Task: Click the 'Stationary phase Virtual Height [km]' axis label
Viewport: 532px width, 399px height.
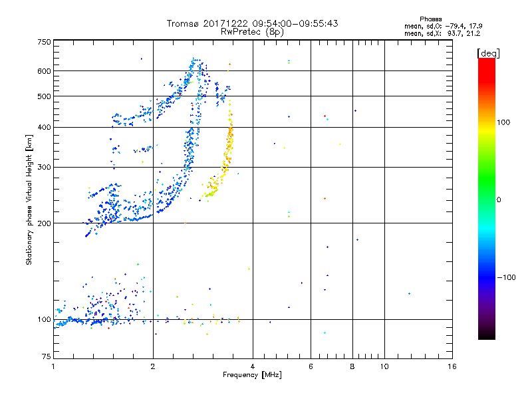Action: point(29,199)
